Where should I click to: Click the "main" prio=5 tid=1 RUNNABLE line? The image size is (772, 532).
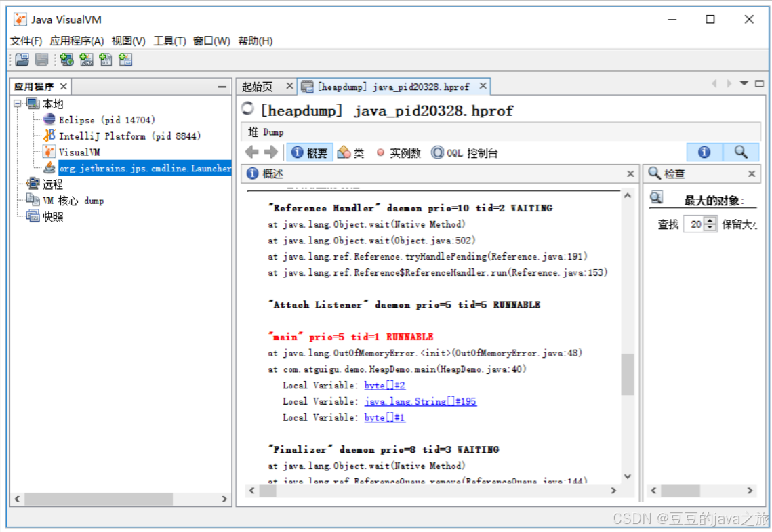tap(350, 337)
